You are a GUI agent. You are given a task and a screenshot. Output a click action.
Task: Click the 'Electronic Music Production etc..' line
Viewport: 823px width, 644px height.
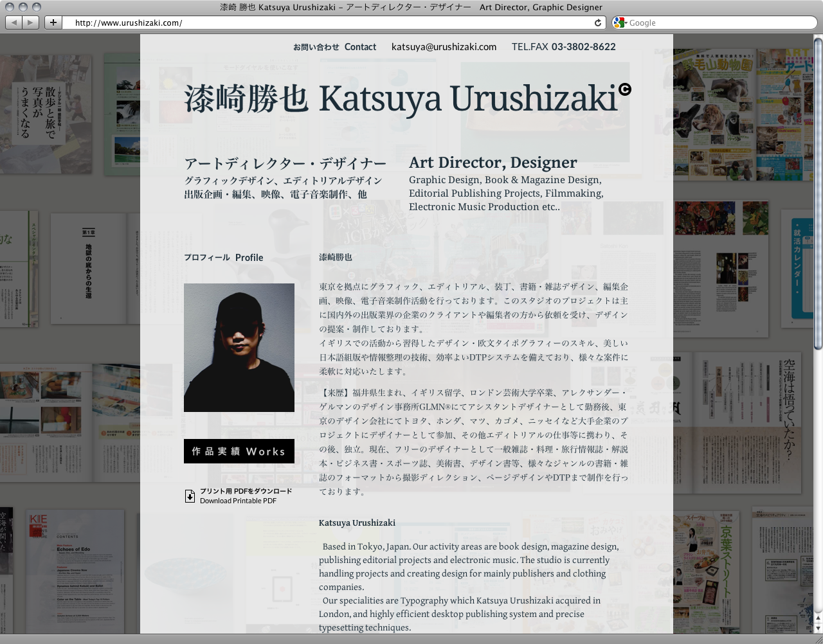(x=484, y=207)
